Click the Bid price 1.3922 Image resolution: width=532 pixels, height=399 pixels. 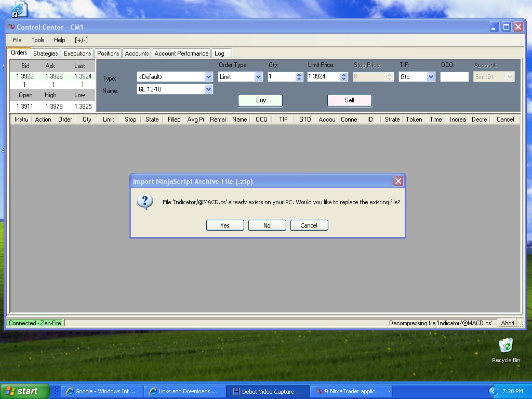click(x=25, y=76)
